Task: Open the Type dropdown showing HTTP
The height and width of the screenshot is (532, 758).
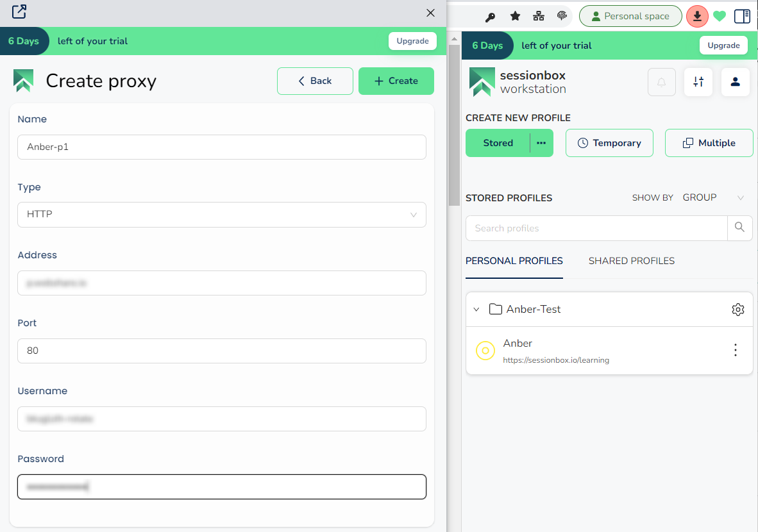Action: click(x=222, y=215)
